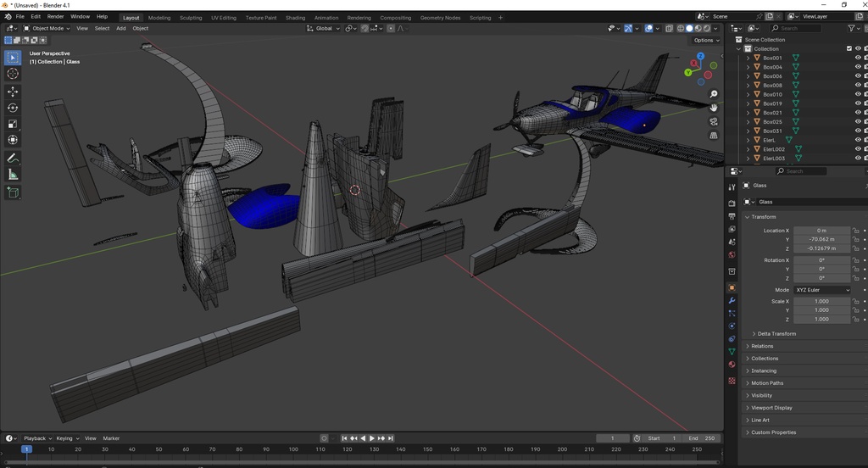Hide Box001 in viewport
Image resolution: width=868 pixels, height=468 pixels.
[x=858, y=58]
